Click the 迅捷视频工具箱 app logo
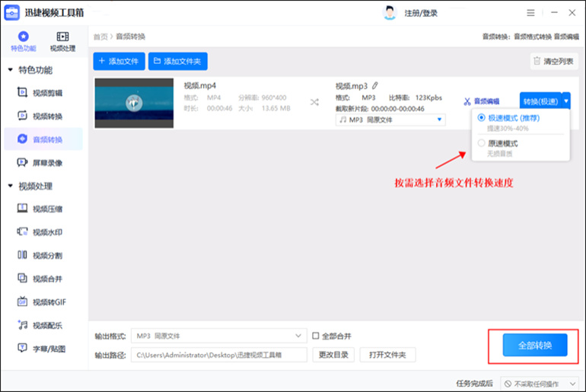586x392 pixels. coord(11,13)
